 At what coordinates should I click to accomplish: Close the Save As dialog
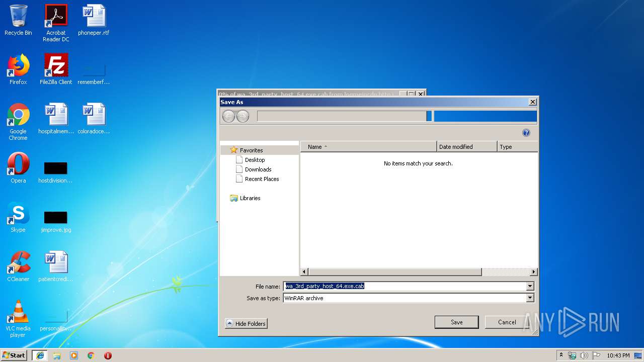[532, 102]
